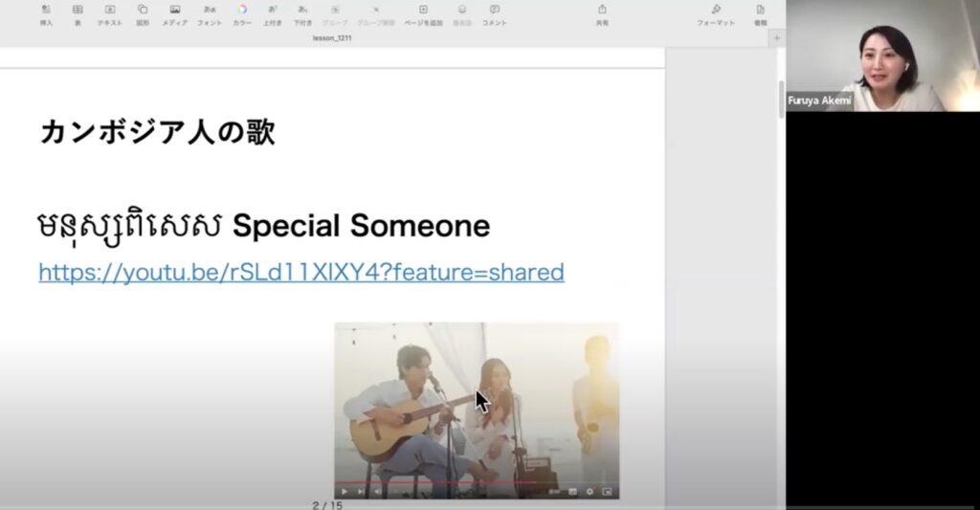Open the youtu.be Special Someone link
980x510 pixels.
pyautogui.click(x=301, y=273)
